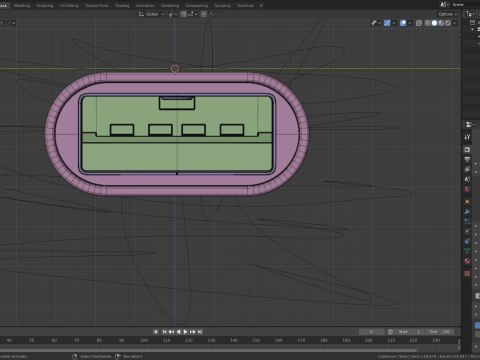Open the Object Data properties tab
Image resolution: width=480 pixels, height=360 pixels.
tap(467, 251)
